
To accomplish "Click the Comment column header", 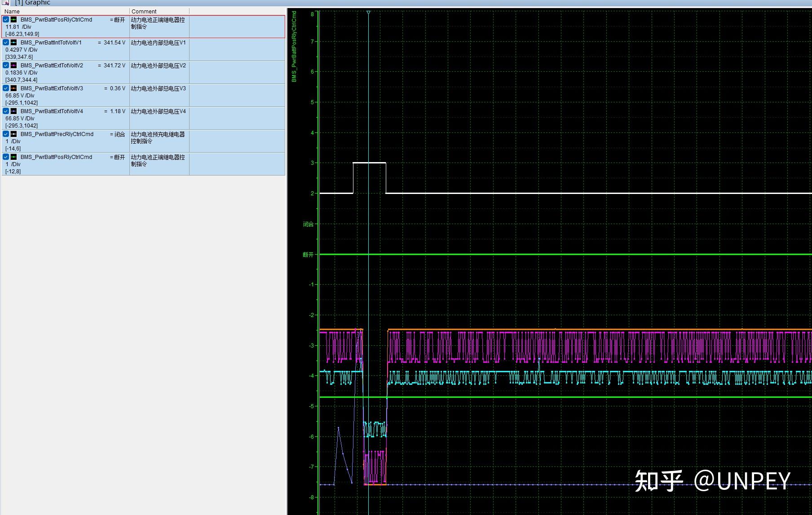I will click(x=144, y=11).
